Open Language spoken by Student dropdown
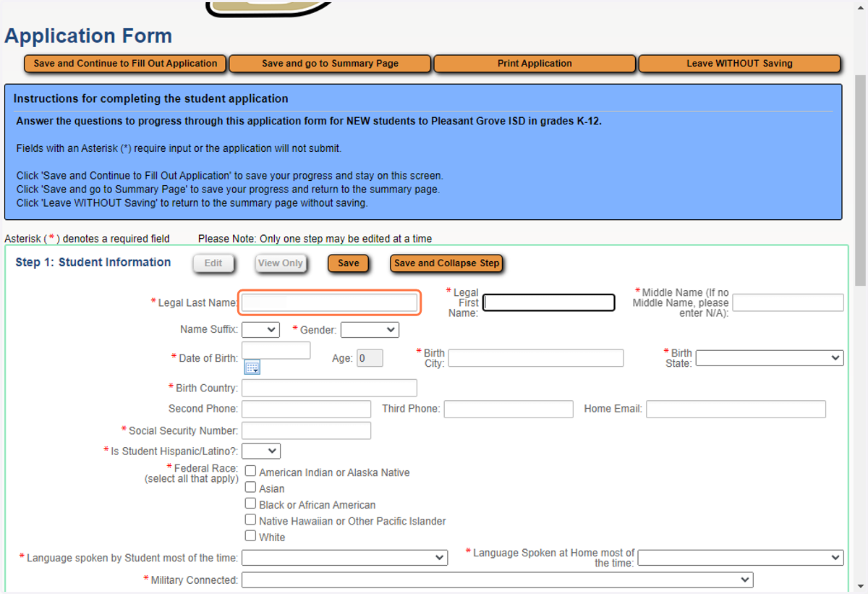The width and height of the screenshot is (868, 594). (344, 558)
